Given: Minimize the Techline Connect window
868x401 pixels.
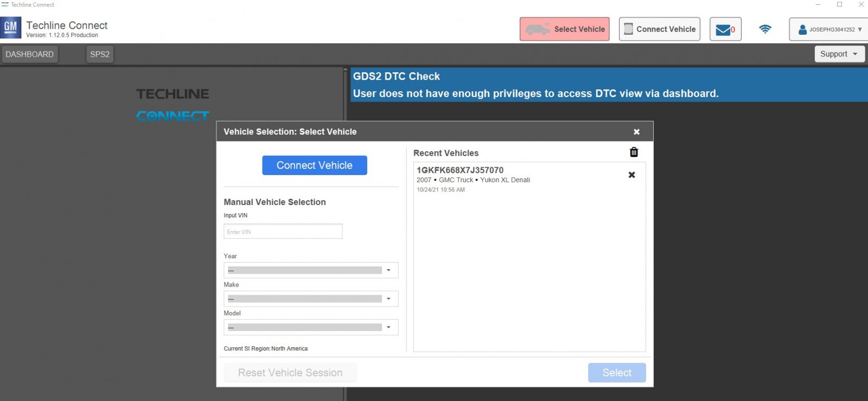Looking at the screenshot, I should point(818,4).
